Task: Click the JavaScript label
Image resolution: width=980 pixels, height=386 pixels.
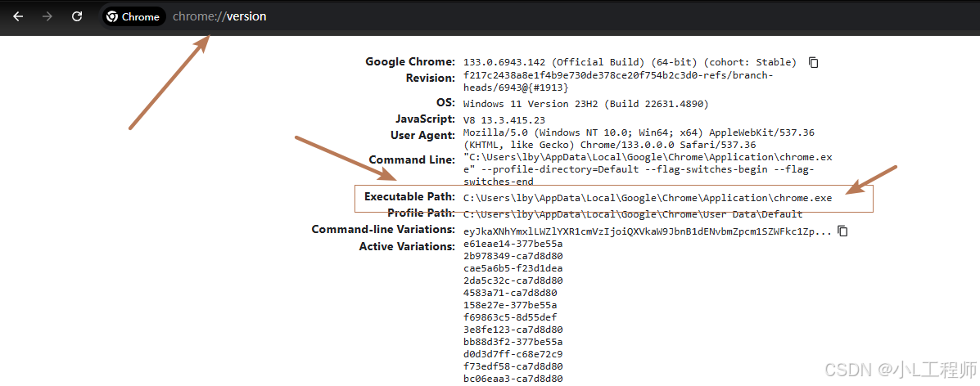Action: click(x=425, y=119)
